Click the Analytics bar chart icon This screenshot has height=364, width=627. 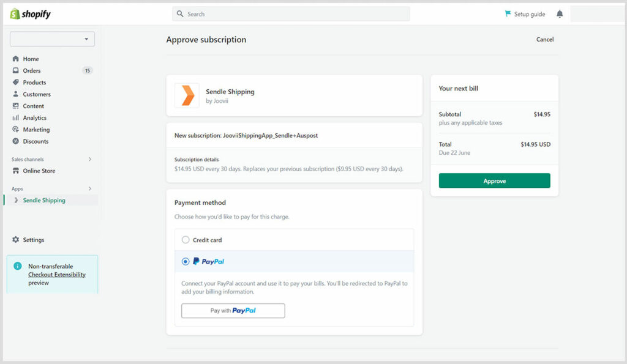pyautogui.click(x=15, y=118)
